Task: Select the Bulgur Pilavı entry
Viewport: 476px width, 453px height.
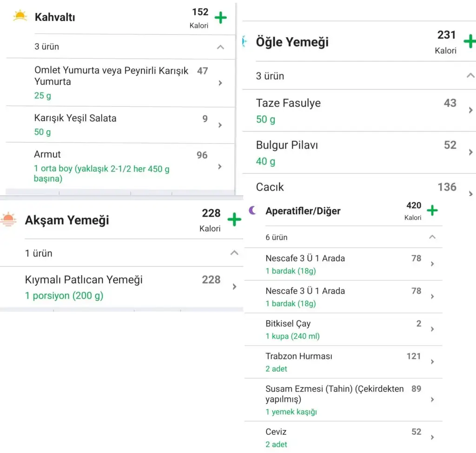Action: tap(287, 145)
